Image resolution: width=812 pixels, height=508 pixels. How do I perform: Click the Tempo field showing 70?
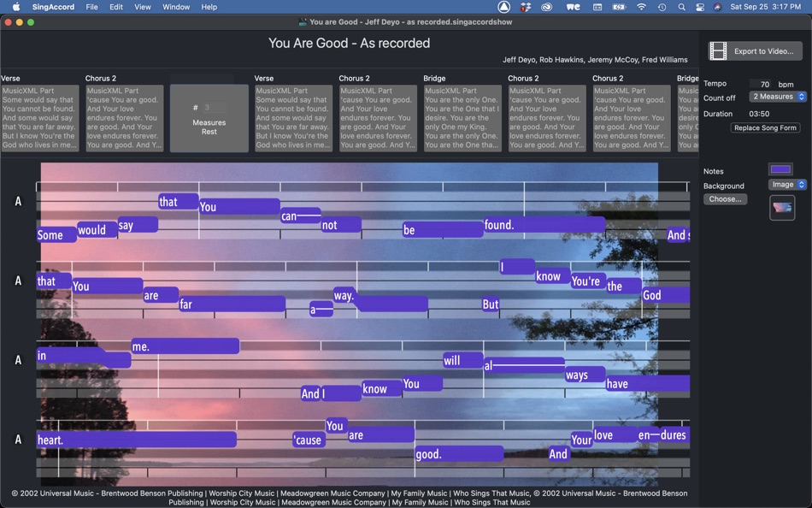pos(760,84)
